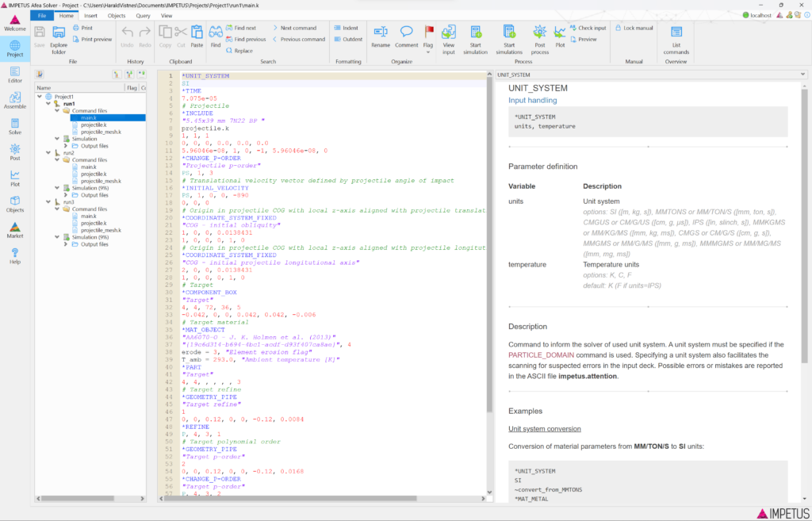Expand run1 Output files folder
Image resolution: width=812 pixels, height=521 pixels.
pyautogui.click(x=66, y=146)
